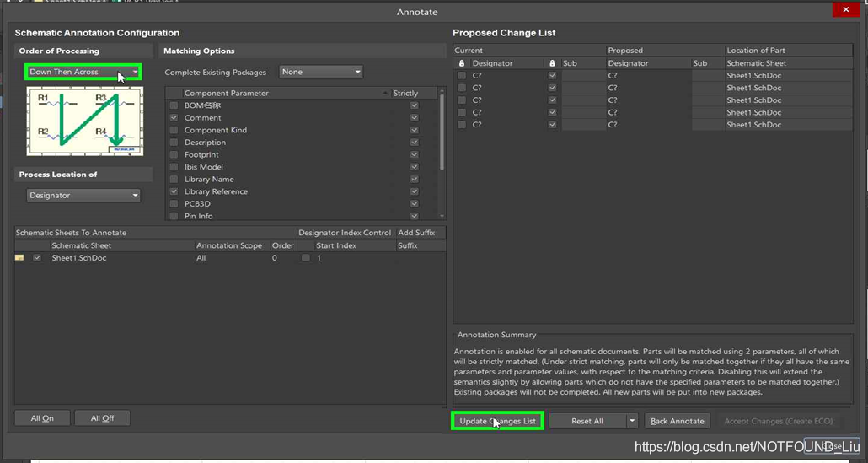
Task: Toggle the BOM名称 parameter checkbox
Action: 174,105
